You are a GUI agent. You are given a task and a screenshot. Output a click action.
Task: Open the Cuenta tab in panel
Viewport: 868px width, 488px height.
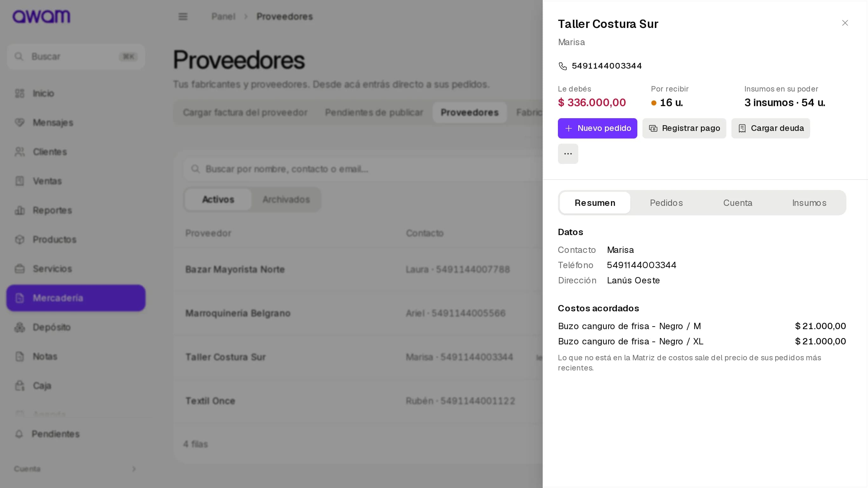pos(738,203)
